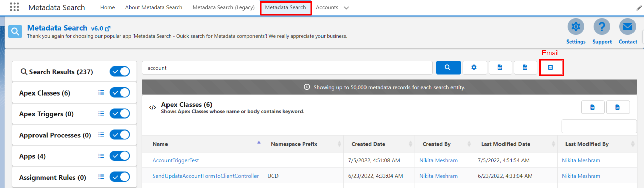The image size is (644, 188).
Task: Toggle the Search Results switch
Action: click(x=119, y=72)
